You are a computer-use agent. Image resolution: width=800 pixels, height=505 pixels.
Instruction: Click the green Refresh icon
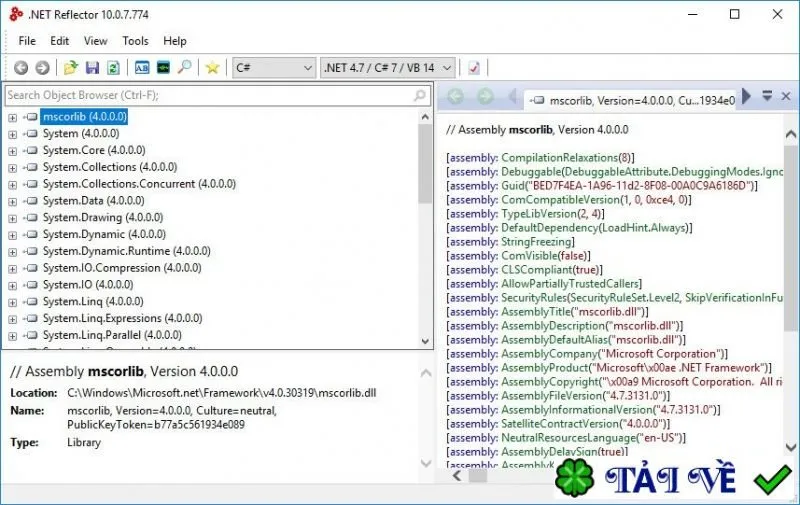[x=113, y=67]
